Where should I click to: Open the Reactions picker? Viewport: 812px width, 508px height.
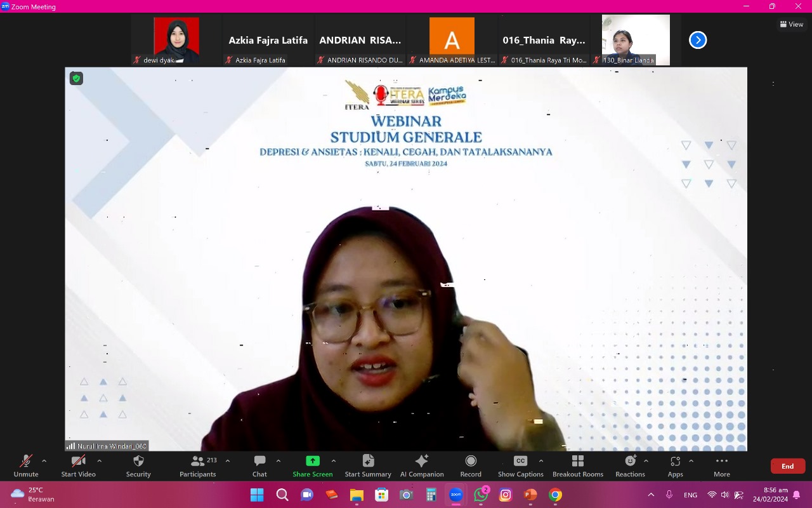630,465
